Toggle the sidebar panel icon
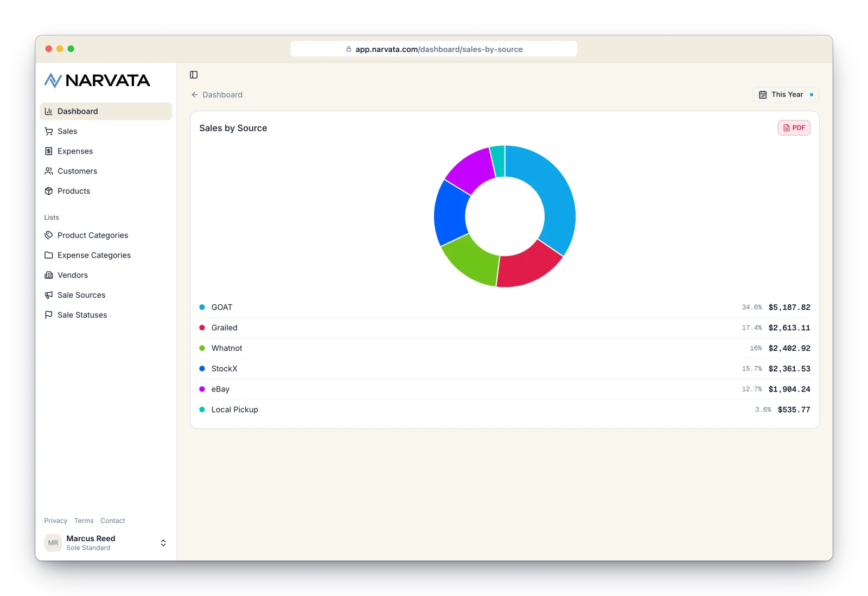Image resolution: width=868 pixels, height=596 pixels. point(194,75)
